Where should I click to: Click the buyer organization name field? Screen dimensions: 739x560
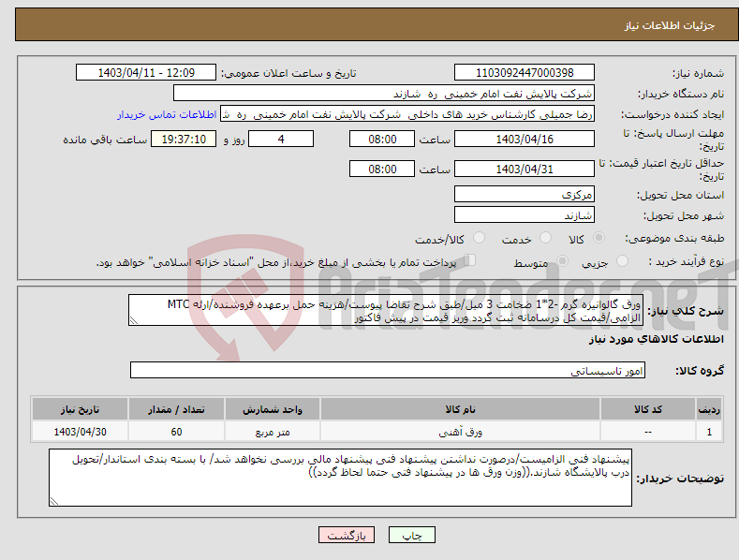tap(384, 94)
